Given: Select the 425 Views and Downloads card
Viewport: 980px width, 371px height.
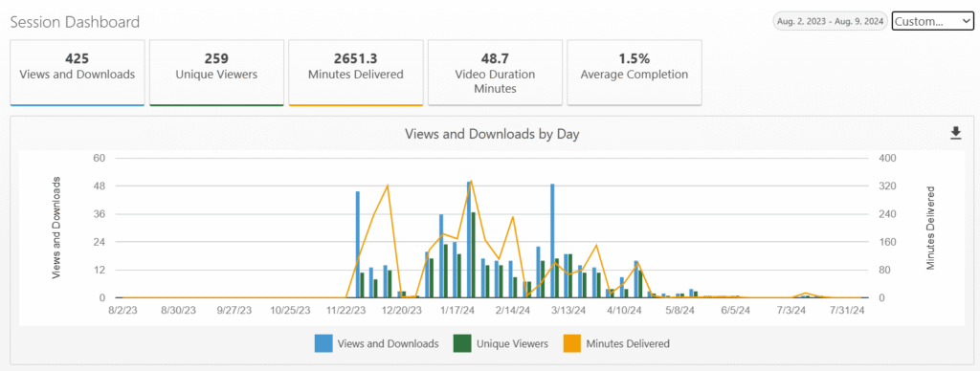Looking at the screenshot, I should 78,73.
